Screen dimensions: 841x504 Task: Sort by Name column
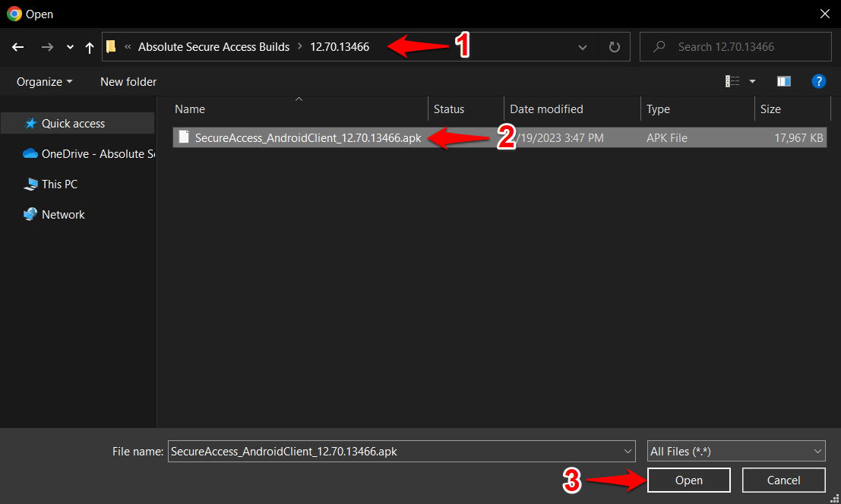point(190,109)
